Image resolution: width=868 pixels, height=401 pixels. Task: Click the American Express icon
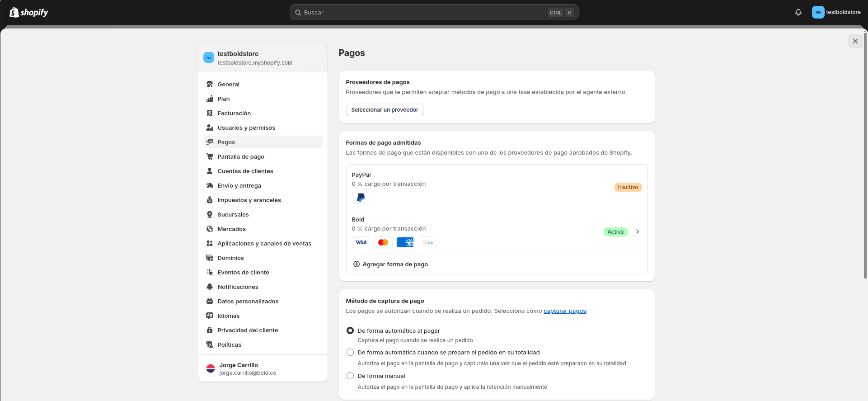(x=405, y=242)
